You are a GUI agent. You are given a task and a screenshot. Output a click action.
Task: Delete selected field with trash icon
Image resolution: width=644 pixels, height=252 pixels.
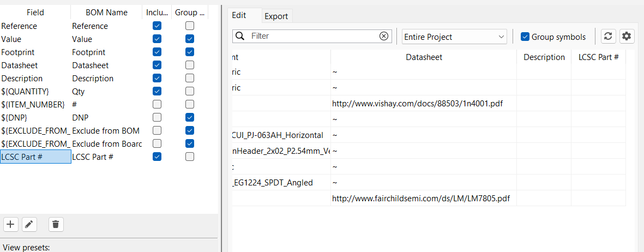[x=56, y=224]
